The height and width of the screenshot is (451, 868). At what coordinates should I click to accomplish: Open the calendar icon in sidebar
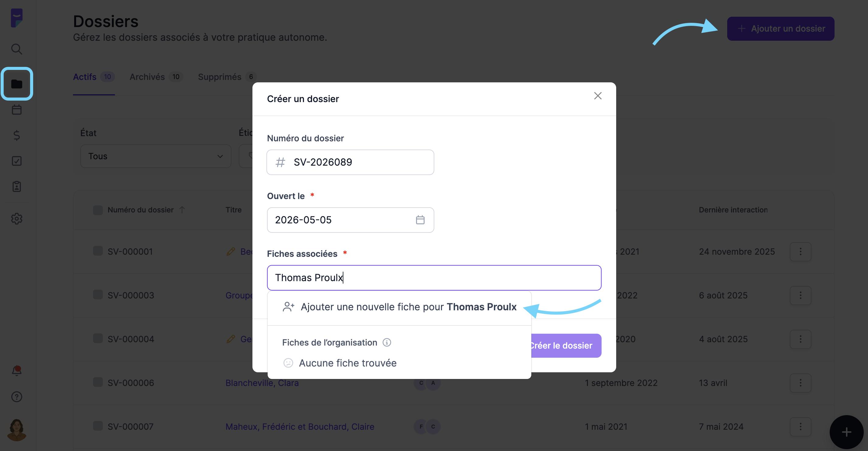click(x=16, y=109)
